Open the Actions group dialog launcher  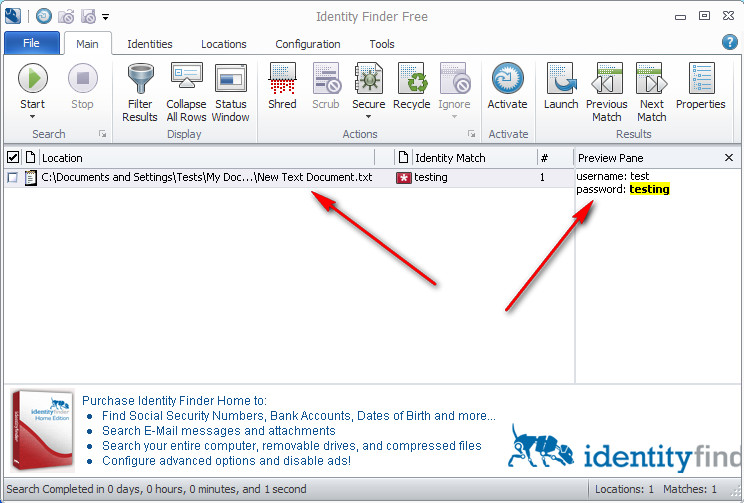coord(471,134)
